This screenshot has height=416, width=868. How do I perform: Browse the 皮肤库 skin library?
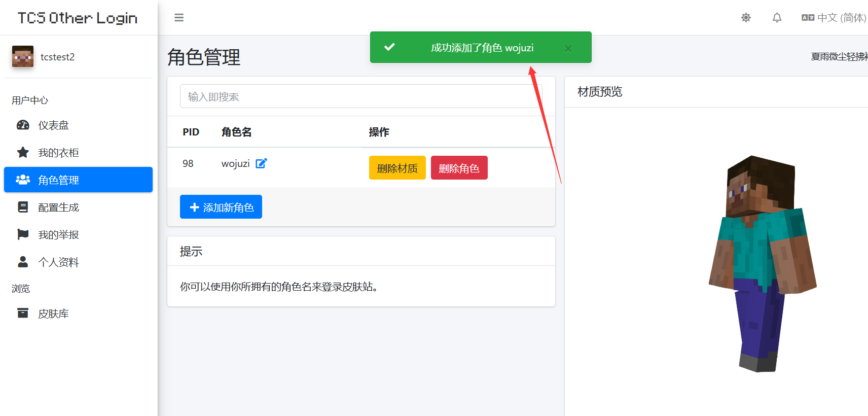point(53,314)
